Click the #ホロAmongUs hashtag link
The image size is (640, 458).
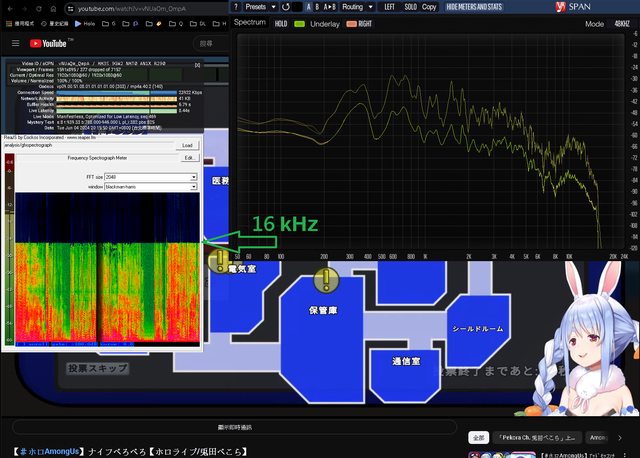click(x=49, y=452)
